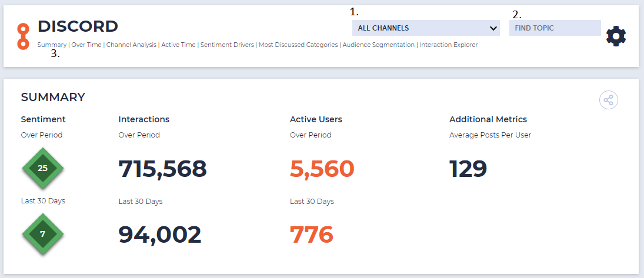Go to the Summary nav link
This screenshot has width=644, height=278.
(52, 45)
